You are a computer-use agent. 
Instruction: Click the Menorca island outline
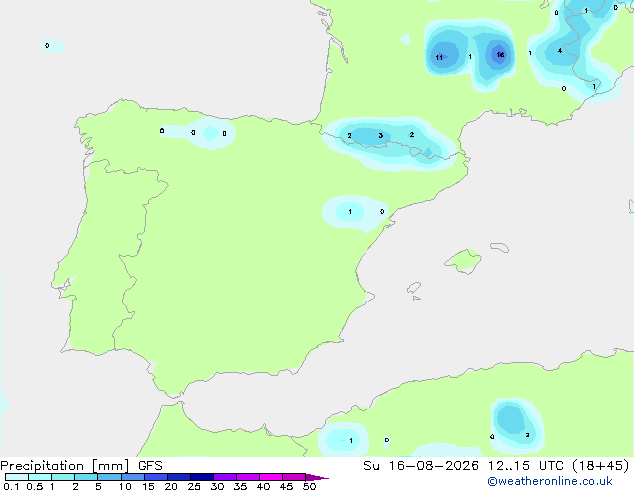click(500, 247)
